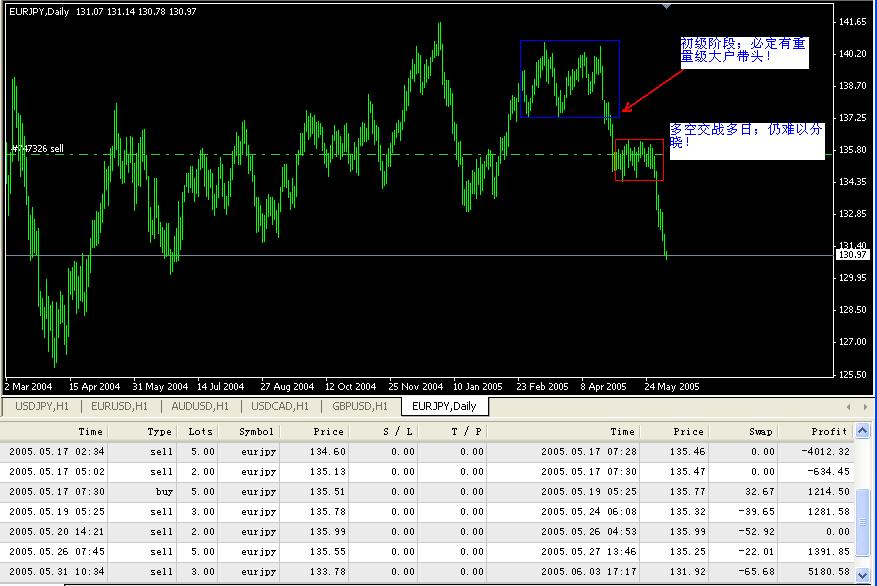Click close time 2005.05.24 06:08

tap(589, 512)
